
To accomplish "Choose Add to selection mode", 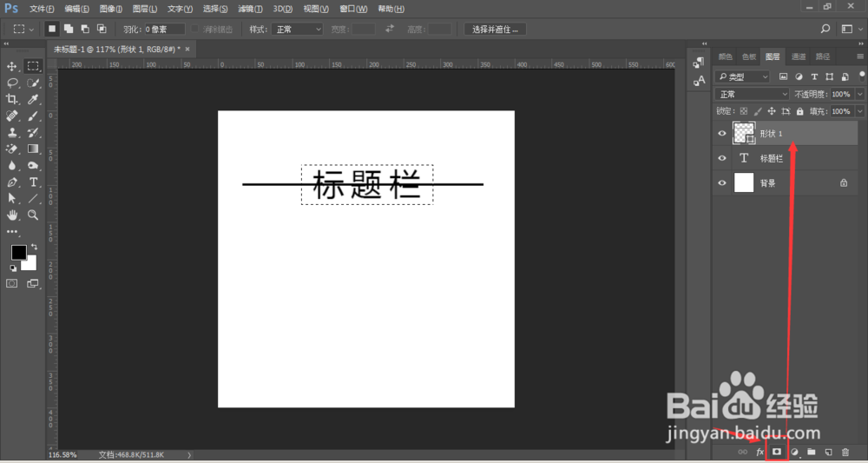I will coord(69,29).
